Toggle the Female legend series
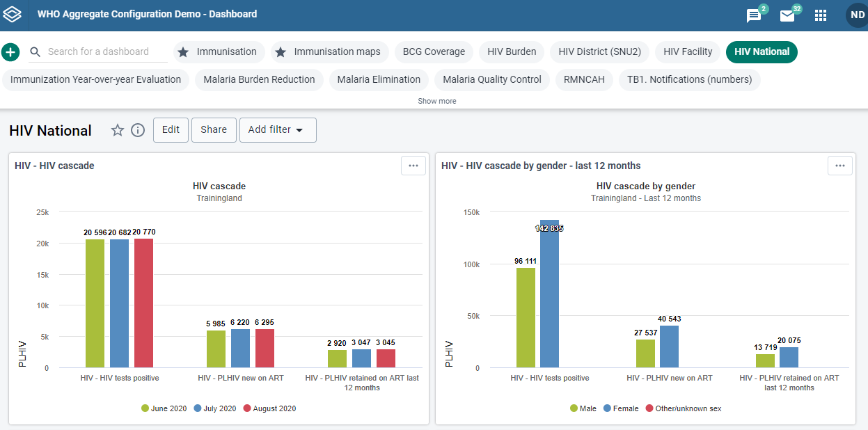868x430 pixels. pos(621,408)
